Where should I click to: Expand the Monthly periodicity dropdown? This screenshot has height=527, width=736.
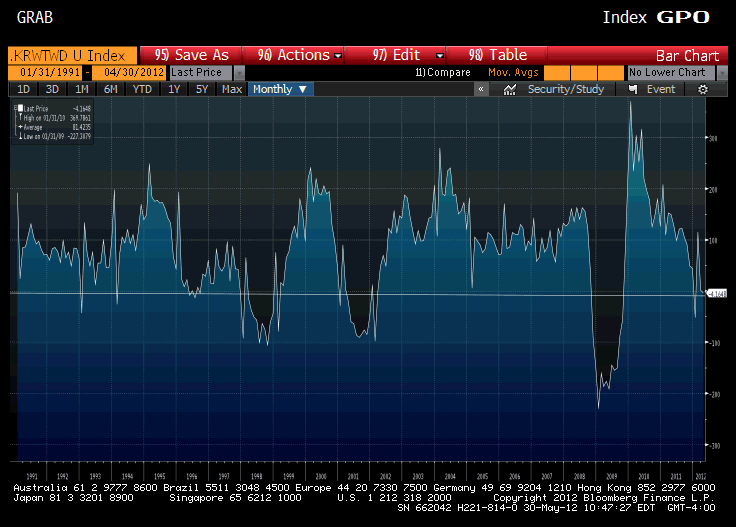pos(281,89)
